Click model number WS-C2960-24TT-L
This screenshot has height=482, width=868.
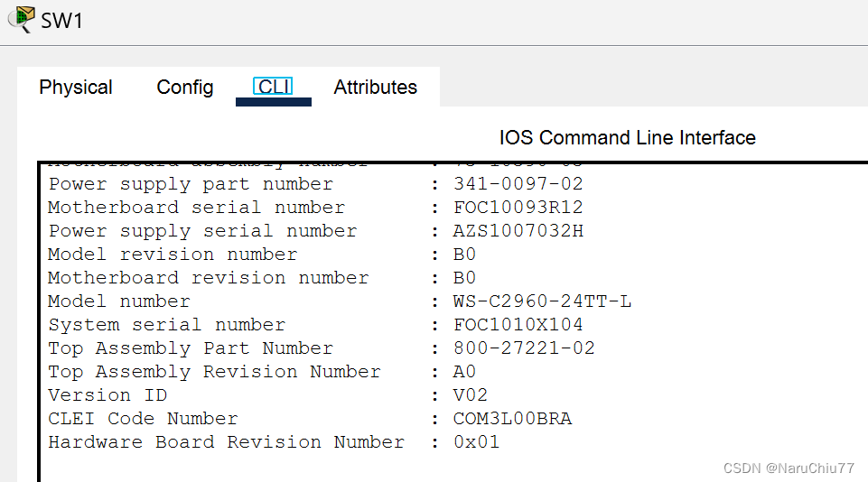coord(542,301)
